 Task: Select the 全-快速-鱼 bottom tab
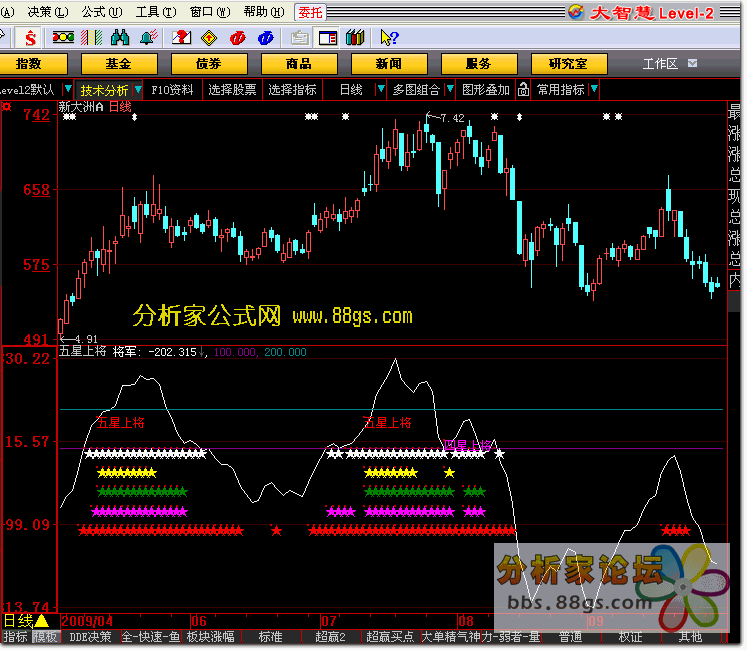click(151, 637)
